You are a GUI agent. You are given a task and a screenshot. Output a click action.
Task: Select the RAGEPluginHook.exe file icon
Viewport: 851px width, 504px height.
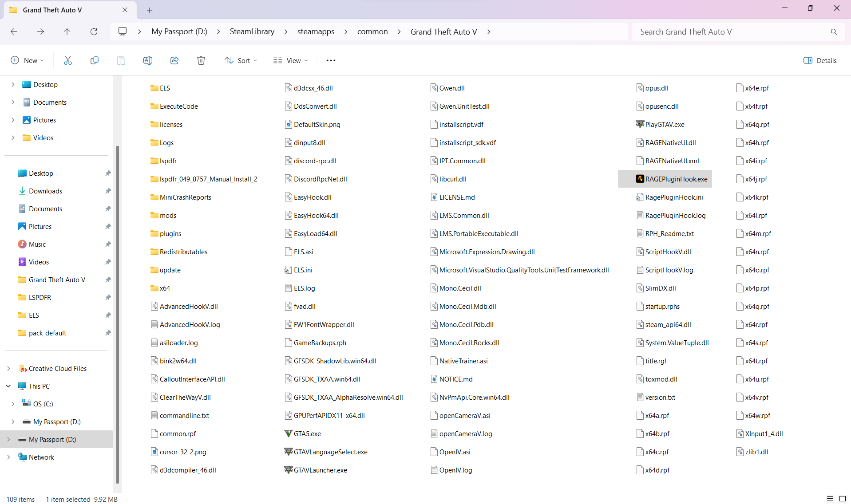tap(640, 179)
